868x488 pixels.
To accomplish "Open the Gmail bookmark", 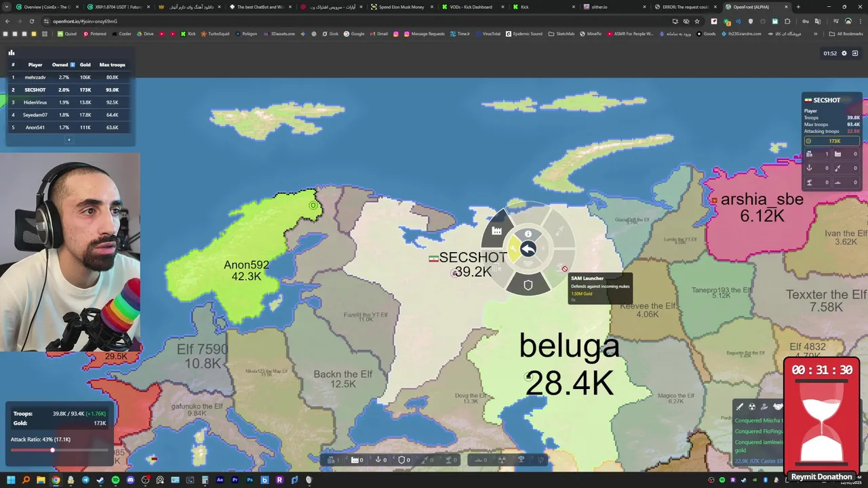I will pyautogui.click(x=379, y=34).
